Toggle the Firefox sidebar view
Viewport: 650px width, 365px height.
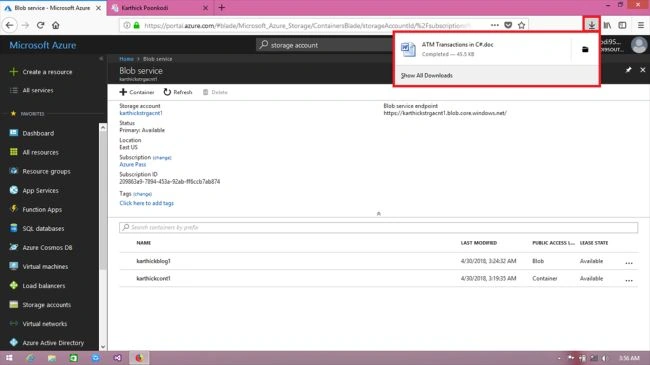tap(622, 25)
